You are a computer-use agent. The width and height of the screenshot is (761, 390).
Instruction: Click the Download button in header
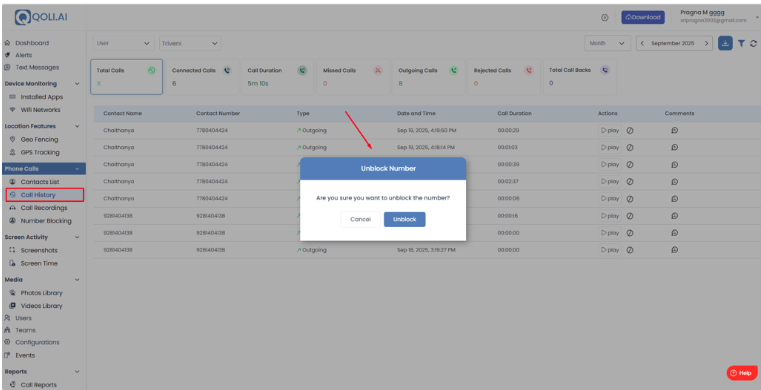[643, 17]
